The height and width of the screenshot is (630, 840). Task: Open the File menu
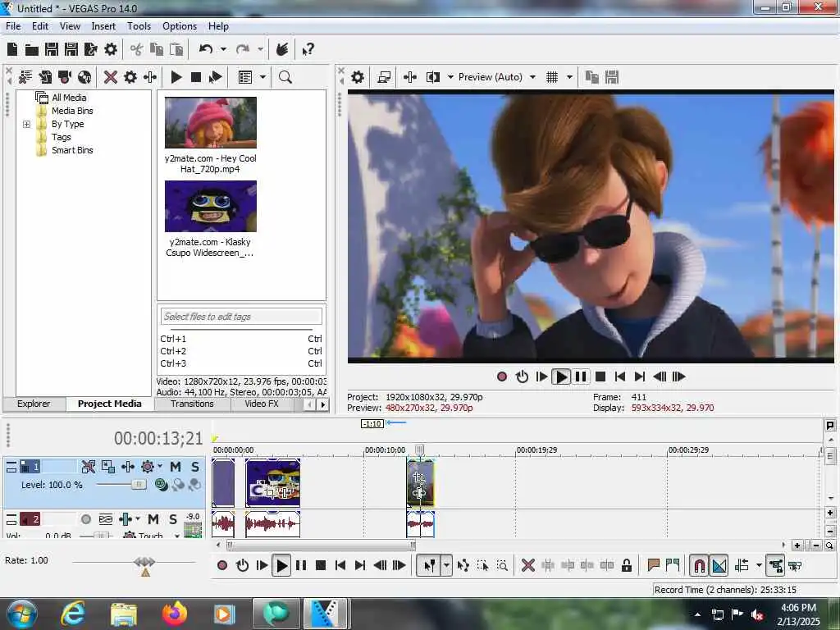[13, 25]
